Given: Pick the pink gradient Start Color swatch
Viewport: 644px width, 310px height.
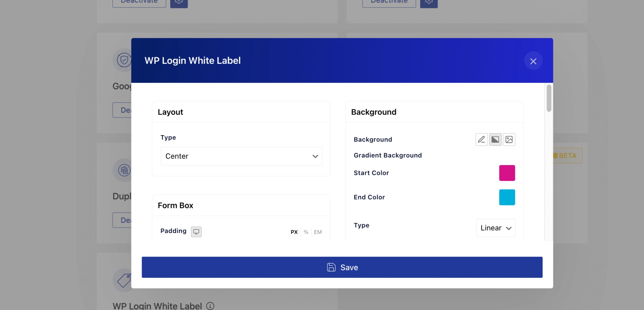Looking at the screenshot, I should point(507,173).
